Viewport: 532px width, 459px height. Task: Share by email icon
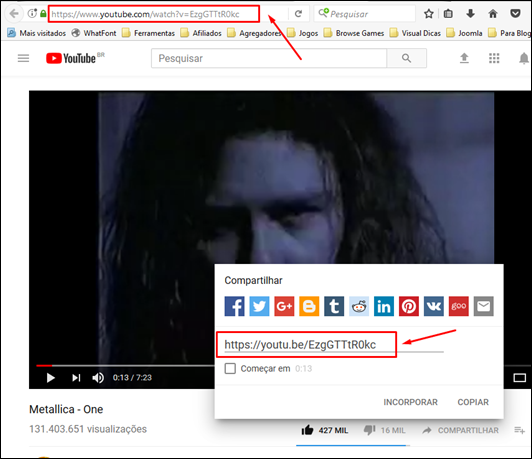(483, 306)
